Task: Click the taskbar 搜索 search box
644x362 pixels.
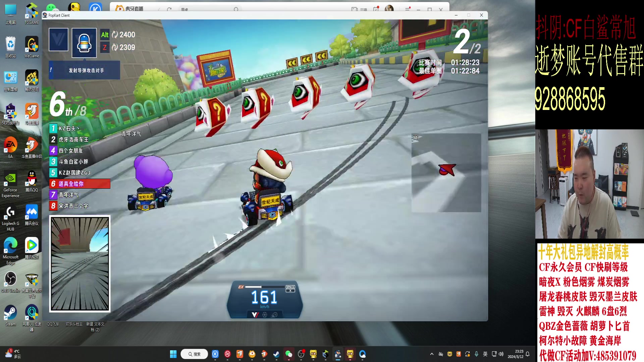Action: (194, 354)
